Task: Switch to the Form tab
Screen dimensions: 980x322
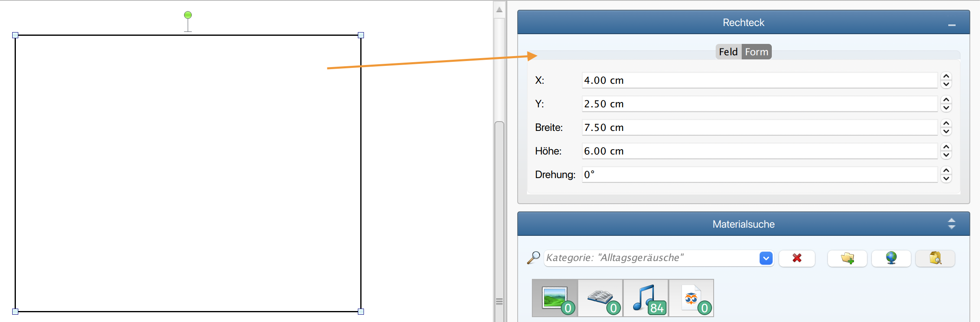Action: click(x=756, y=52)
